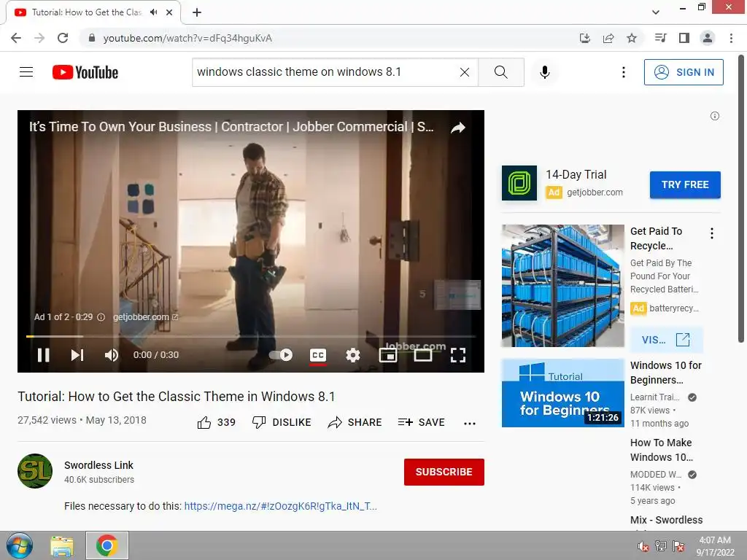Sign in to YouTube
The width and height of the screenshot is (747, 560).
pos(683,72)
